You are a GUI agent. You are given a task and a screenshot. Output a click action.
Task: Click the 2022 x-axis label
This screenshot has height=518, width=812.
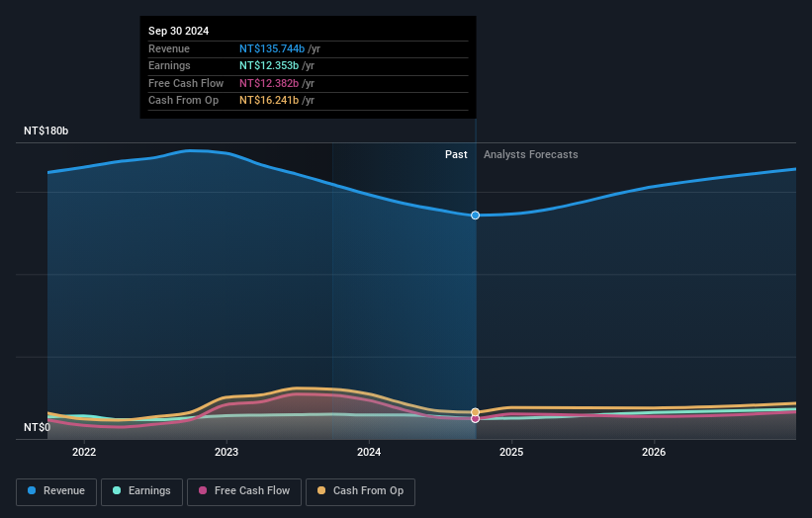(84, 453)
